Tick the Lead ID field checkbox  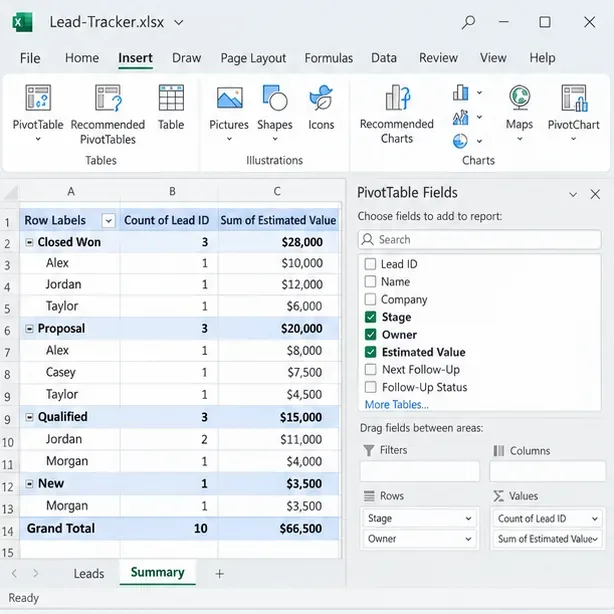pos(370,264)
